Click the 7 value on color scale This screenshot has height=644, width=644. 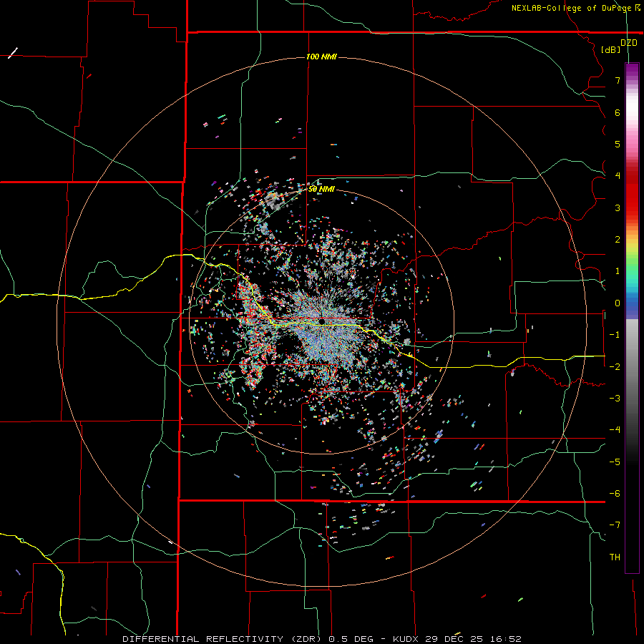[618, 80]
